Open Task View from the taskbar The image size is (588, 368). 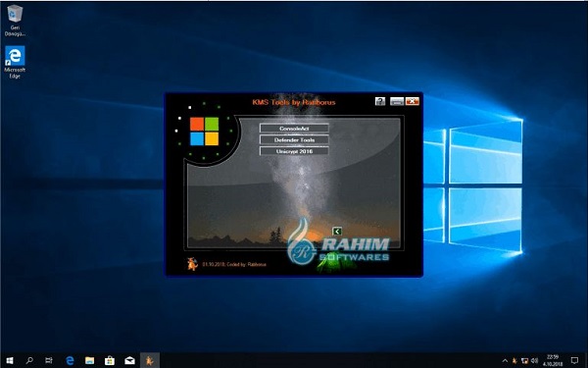pyautogui.click(x=49, y=360)
